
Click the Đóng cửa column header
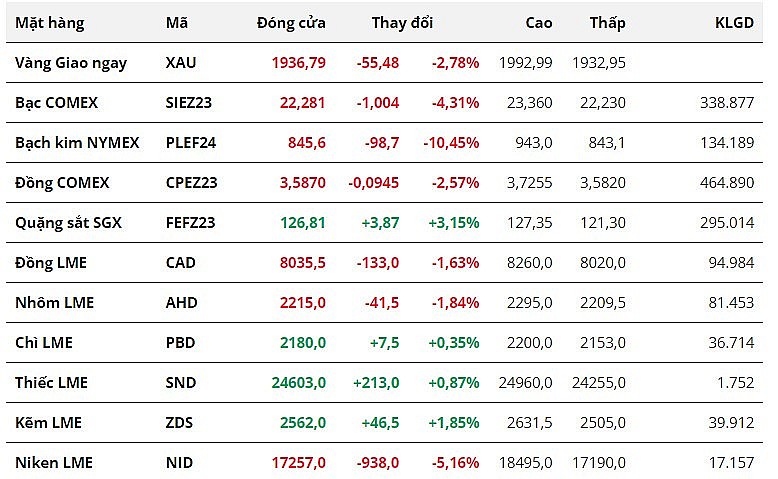point(291,23)
